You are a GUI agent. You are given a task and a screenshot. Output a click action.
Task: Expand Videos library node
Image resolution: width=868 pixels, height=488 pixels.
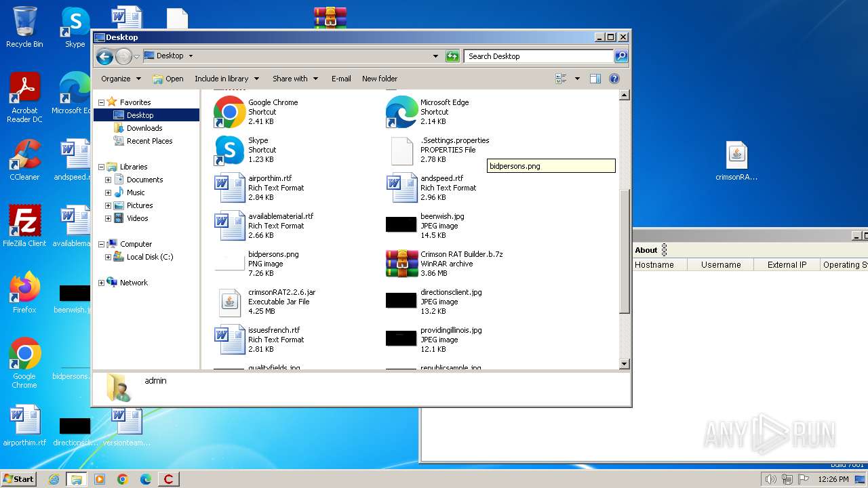(108, 218)
